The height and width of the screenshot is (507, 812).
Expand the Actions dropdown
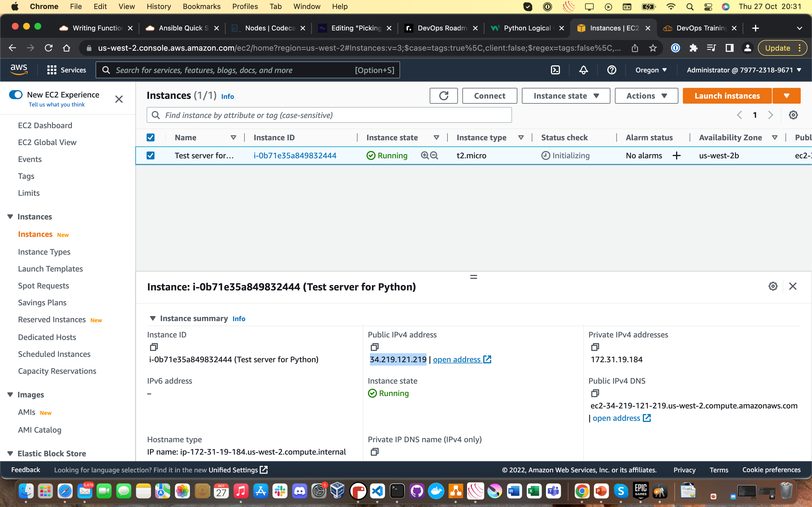(646, 96)
